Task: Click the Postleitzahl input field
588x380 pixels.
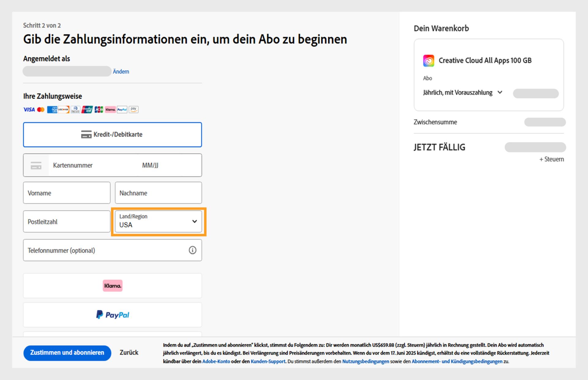Action: pos(67,221)
